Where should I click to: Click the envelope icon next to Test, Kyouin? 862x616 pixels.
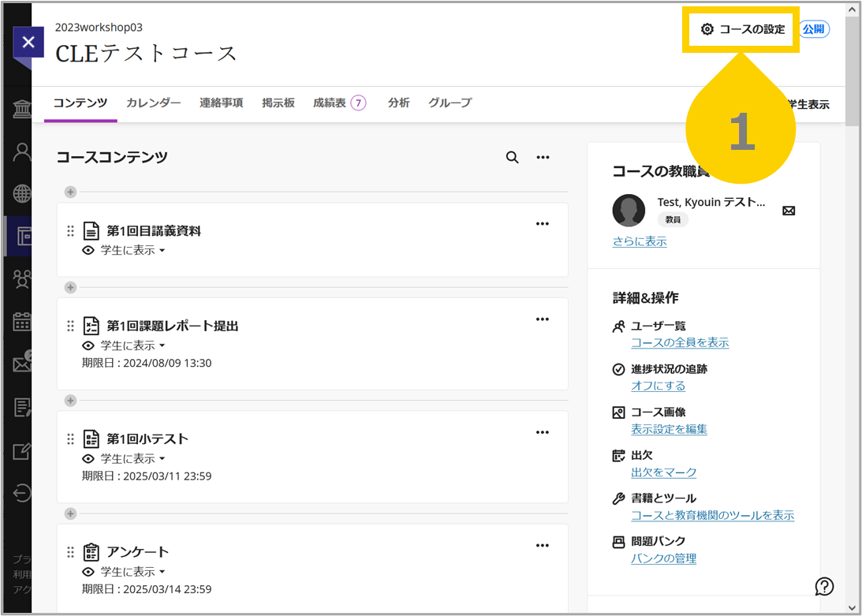(789, 211)
